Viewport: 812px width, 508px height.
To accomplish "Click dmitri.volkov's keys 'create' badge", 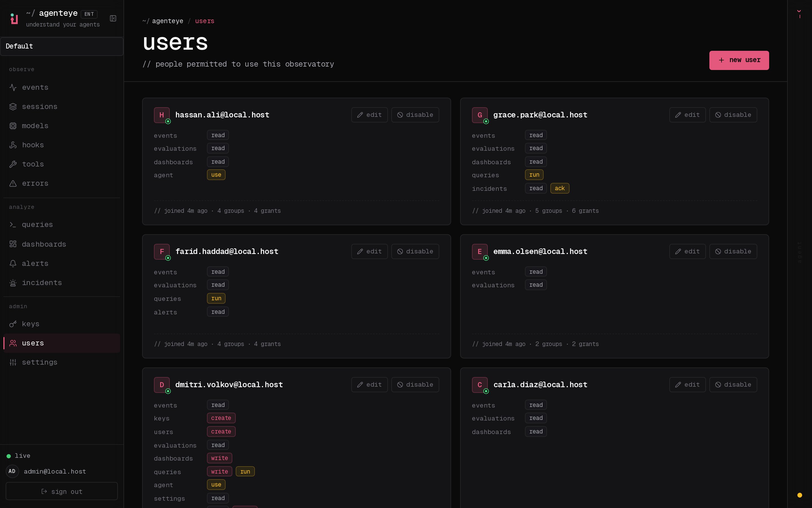I will pos(221,418).
